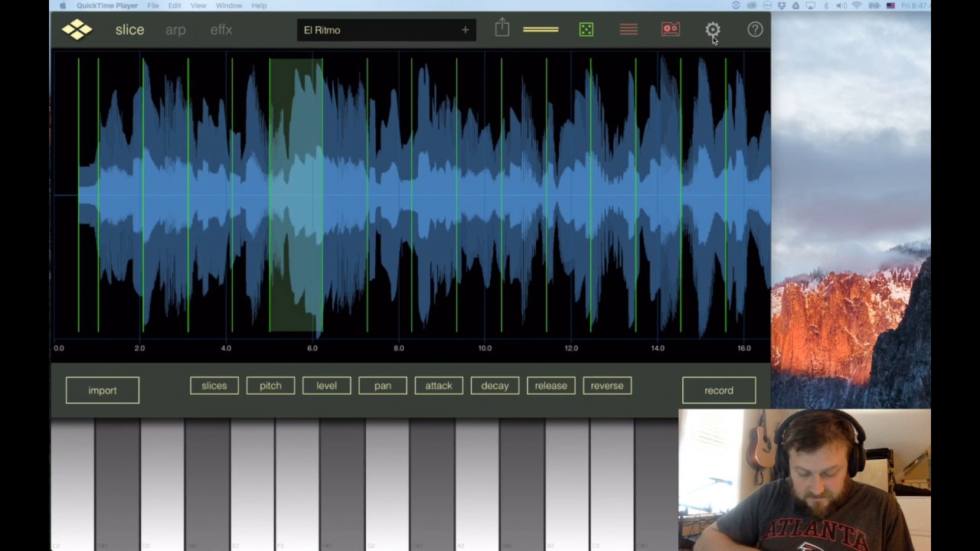Viewport: 980px width, 551px height.
Task: Click the El Ritmo preset name field
Action: pos(387,30)
